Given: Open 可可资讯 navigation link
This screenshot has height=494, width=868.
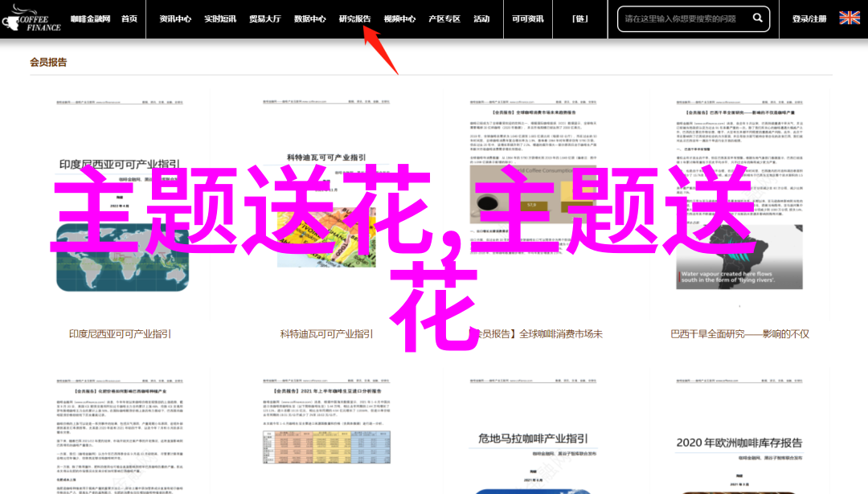Looking at the screenshot, I should pyautogui.click(x=527, y=18).
